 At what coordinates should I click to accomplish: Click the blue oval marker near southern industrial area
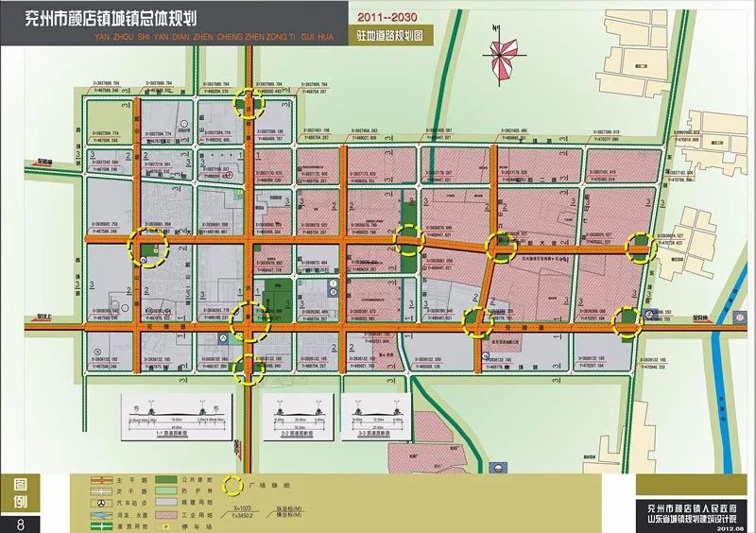pos(498,467)
